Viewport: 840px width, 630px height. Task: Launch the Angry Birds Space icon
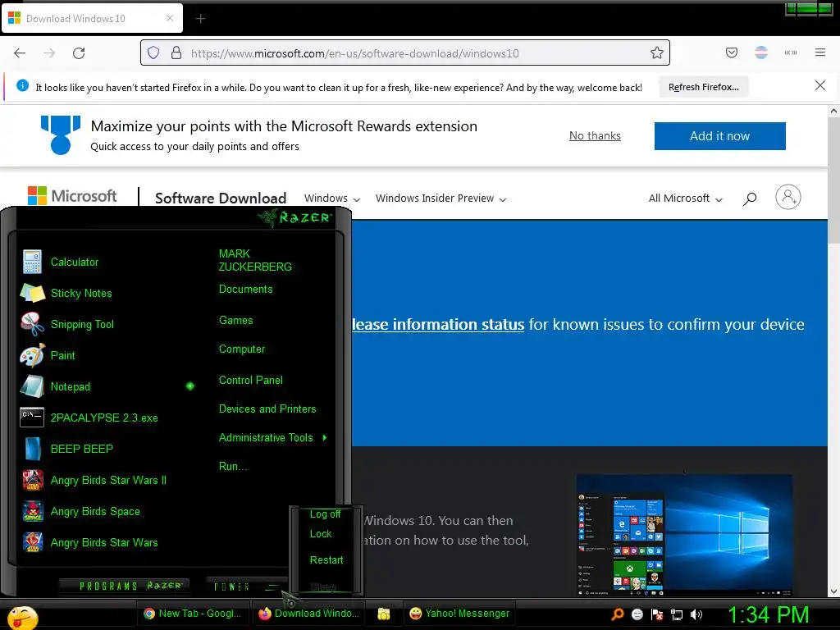coord(32,511)
